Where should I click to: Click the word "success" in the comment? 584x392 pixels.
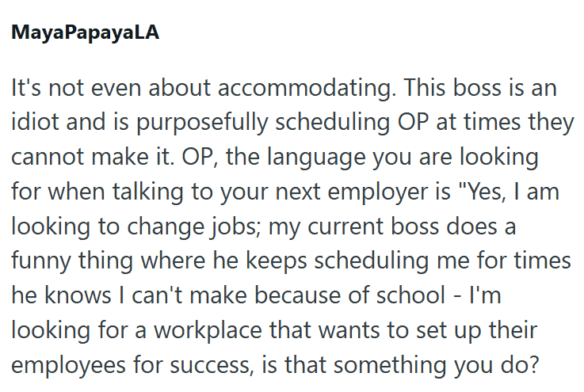(x=239, y=366)
